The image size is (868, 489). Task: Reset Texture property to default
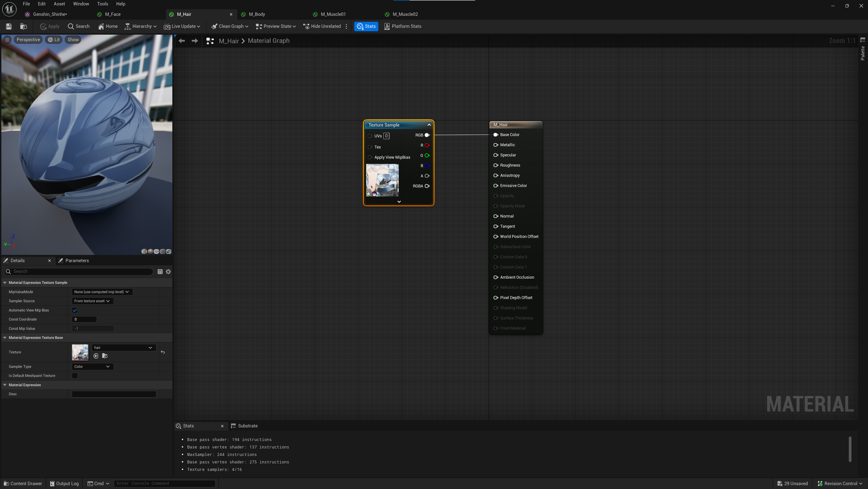point(163,352)
